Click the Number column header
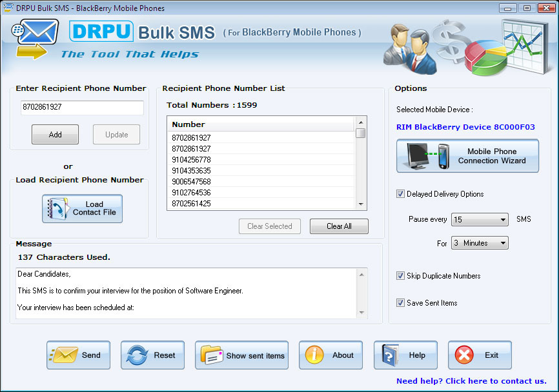The width and height of the screenshot is (559, 392). point(261,124)
